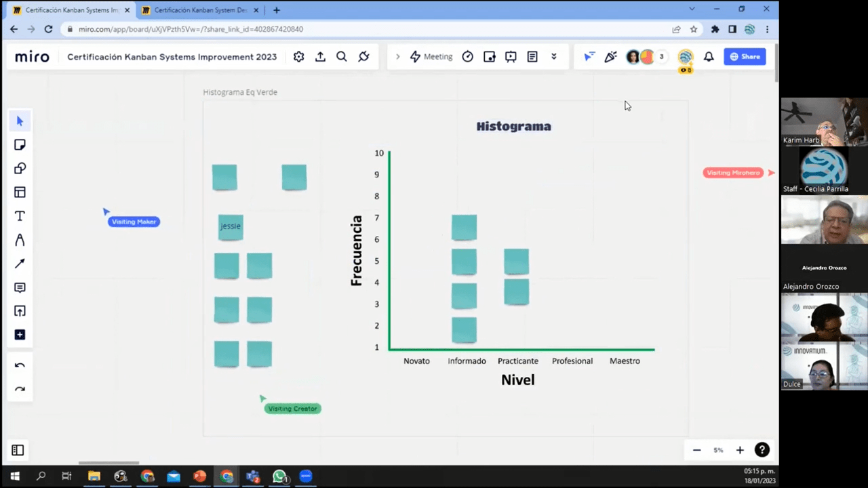Screen dimensions: 868x488
Task: Switch to Certificación Kanban System Design tab
Action: point(195,10)
